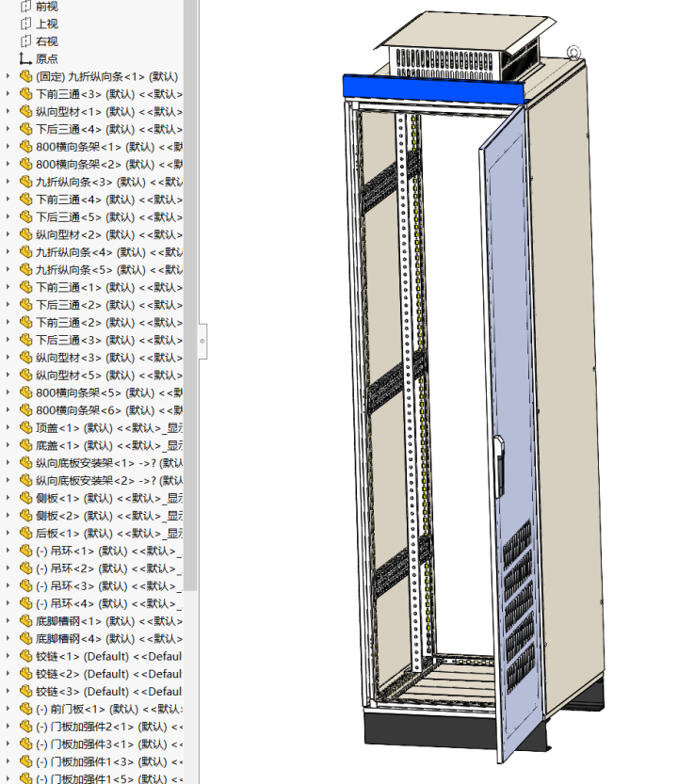
Task: Expand the 纵向型材<3> tree node
Action: [x=8, y=358]
